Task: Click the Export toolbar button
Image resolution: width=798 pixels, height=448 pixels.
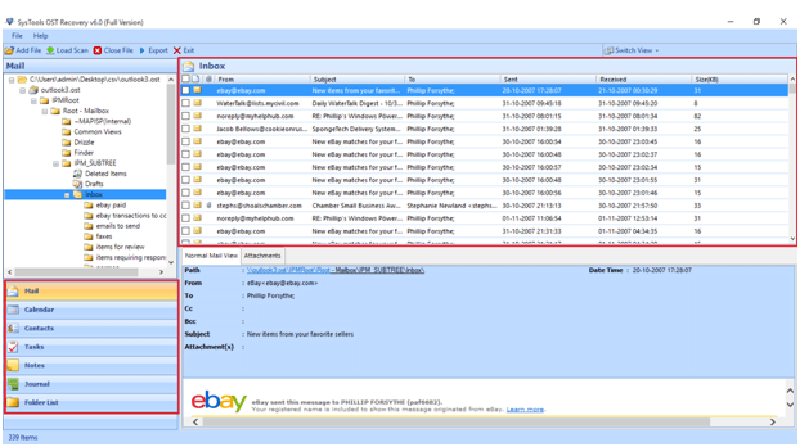Action: 154,50
